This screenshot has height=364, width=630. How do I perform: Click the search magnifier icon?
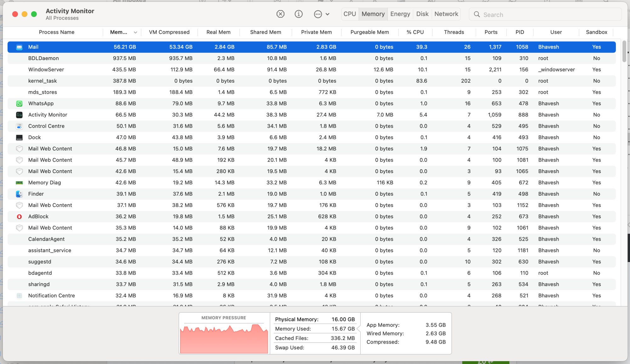coord(477,14)
